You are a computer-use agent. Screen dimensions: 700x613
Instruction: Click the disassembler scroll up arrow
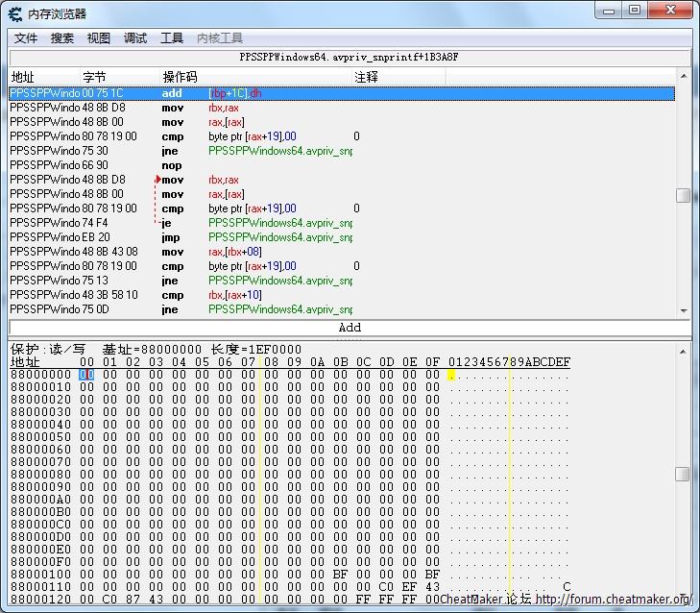click(684, 76)
